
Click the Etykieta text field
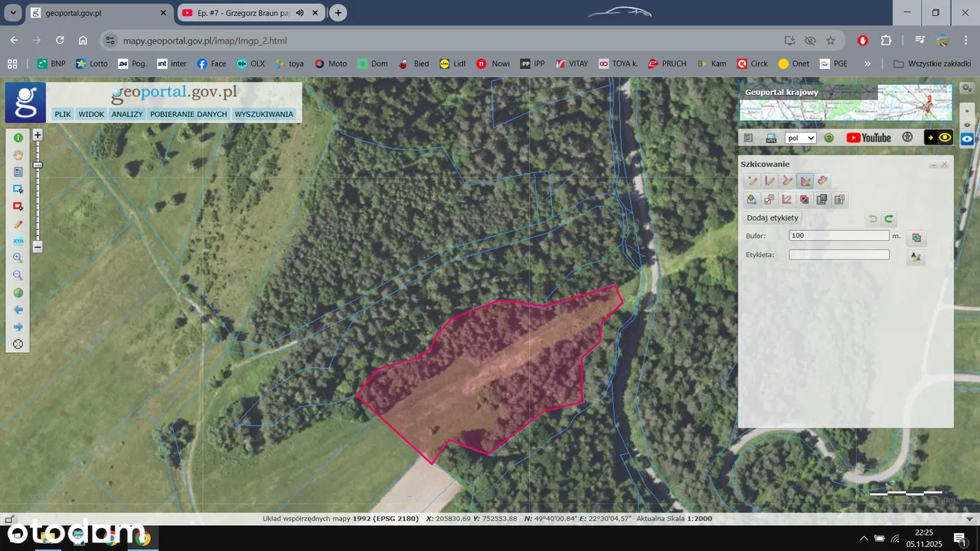click(839, 255)
